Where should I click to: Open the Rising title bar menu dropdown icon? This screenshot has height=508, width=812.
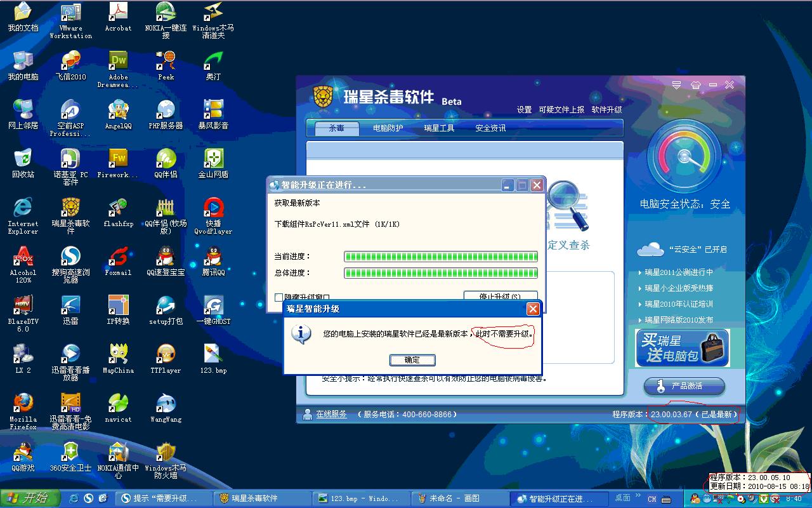[677, 85]
